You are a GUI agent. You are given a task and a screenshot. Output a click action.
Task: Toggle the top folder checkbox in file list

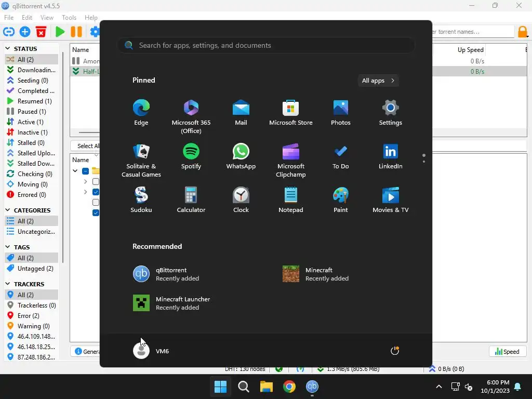86,171
